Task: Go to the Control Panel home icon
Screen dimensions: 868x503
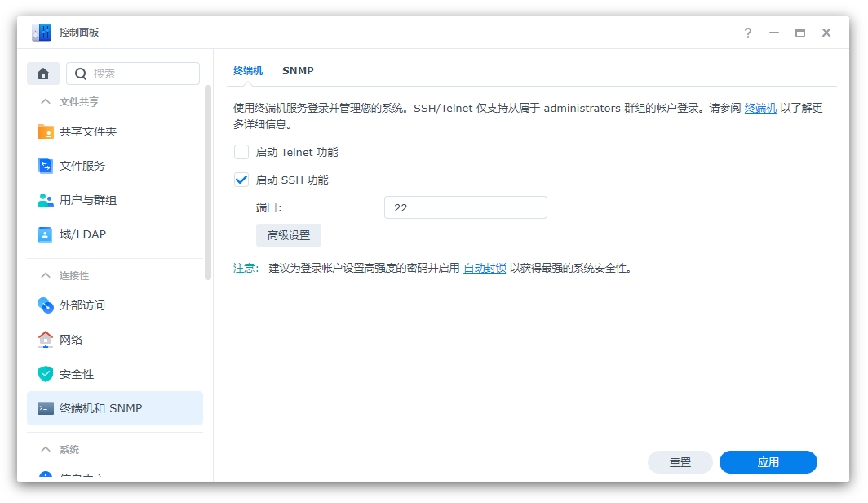Action: click(x=43, y=73)
